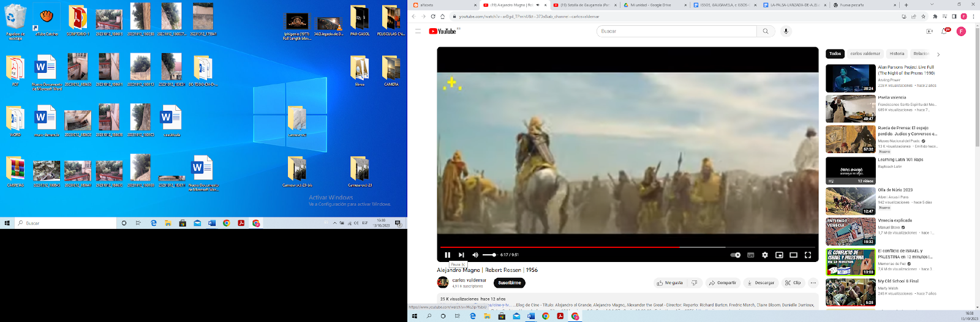This screenshot has width=980, height=322.
Task: Click the dislike thumbs-down icon
Action: coord(694,283)
